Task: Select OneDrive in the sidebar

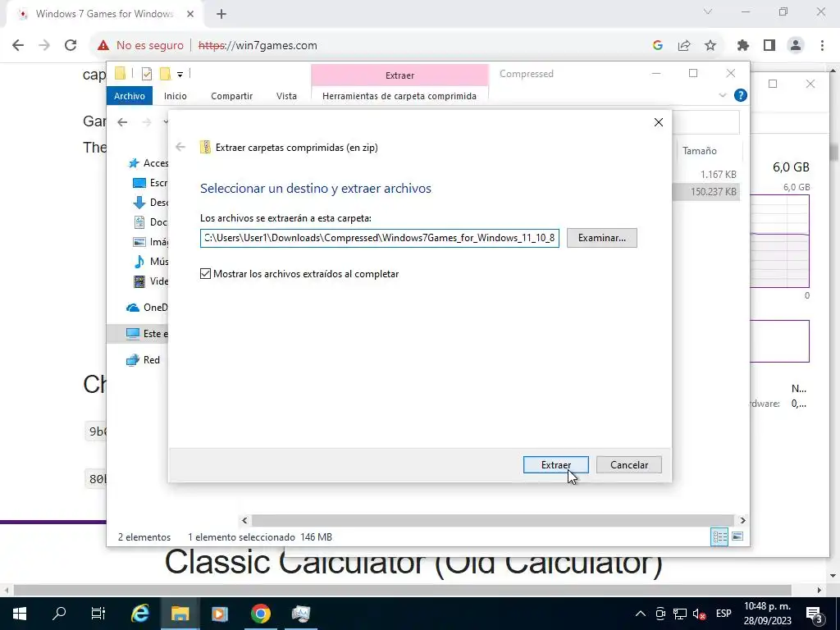Action: pyautogui.click(x=146, y=307)
